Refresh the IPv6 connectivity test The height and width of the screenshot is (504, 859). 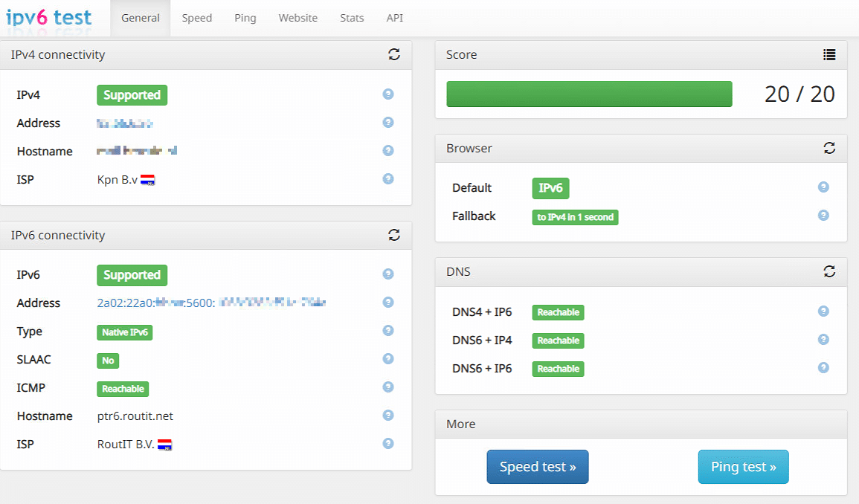pyautogui.click(x=394, y=235)
